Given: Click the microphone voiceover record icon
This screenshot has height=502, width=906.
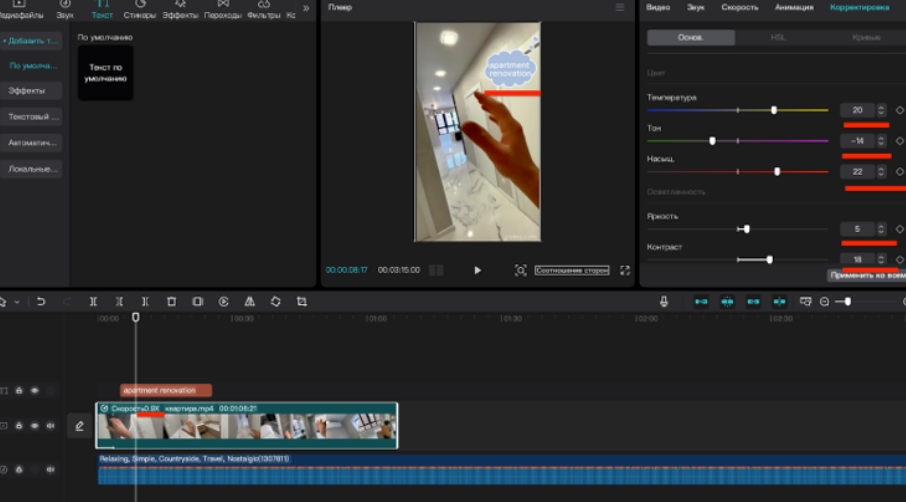Looking at the screenshot, I should (663, 301).
